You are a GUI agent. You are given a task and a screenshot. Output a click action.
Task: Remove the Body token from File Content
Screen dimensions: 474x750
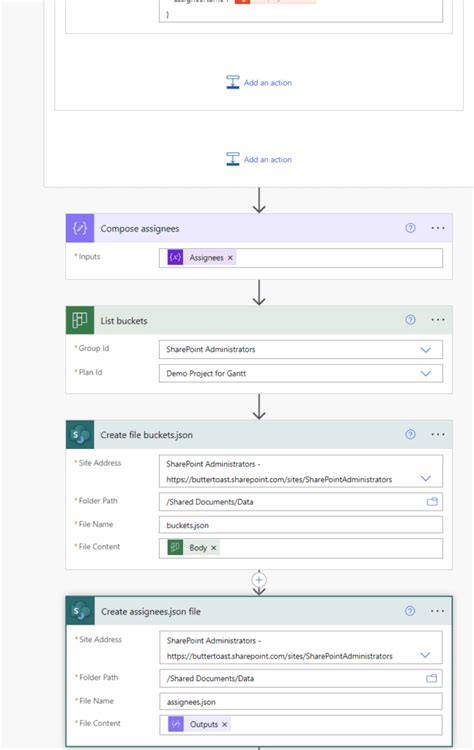pyautogui.click(x=214, y=548)
